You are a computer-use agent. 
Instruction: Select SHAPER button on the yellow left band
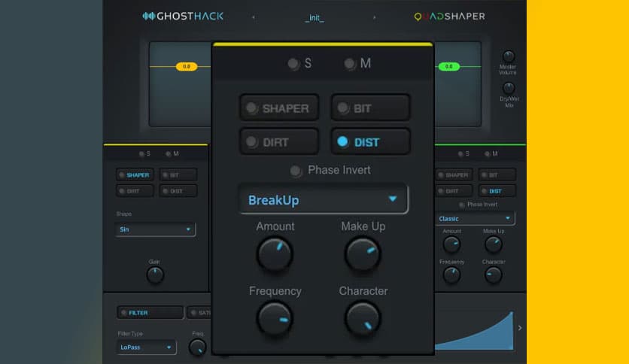click(135, 175)
